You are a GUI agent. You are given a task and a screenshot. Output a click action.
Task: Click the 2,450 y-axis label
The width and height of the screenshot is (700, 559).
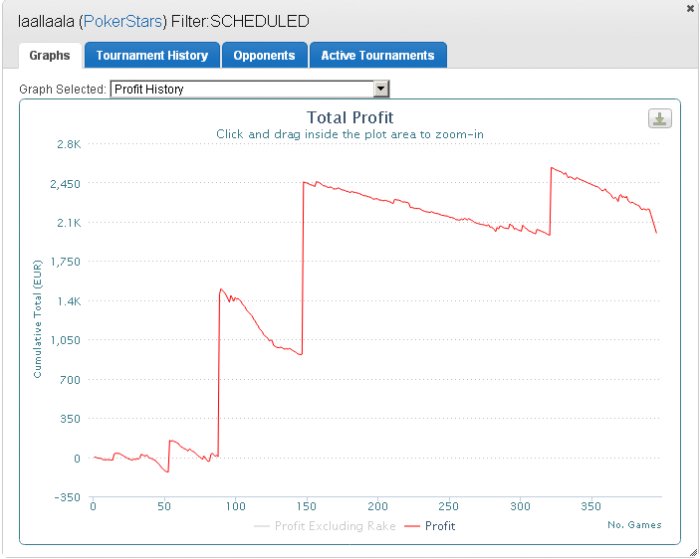click(x=65, y=184)
